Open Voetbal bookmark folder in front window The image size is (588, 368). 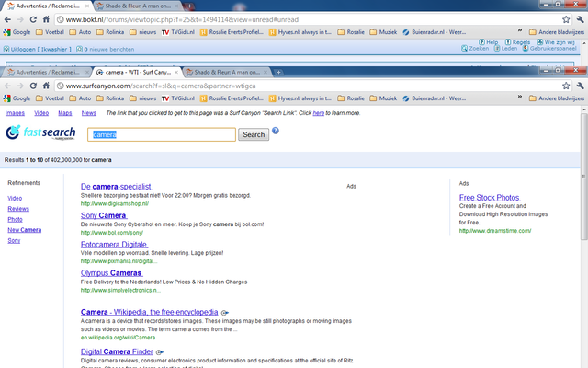[50, 98]
